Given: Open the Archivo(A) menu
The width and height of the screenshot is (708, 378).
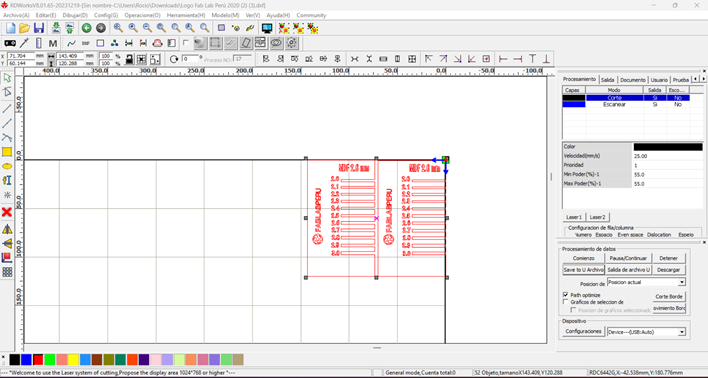Looking at the screenshot, I should point(16,15).
